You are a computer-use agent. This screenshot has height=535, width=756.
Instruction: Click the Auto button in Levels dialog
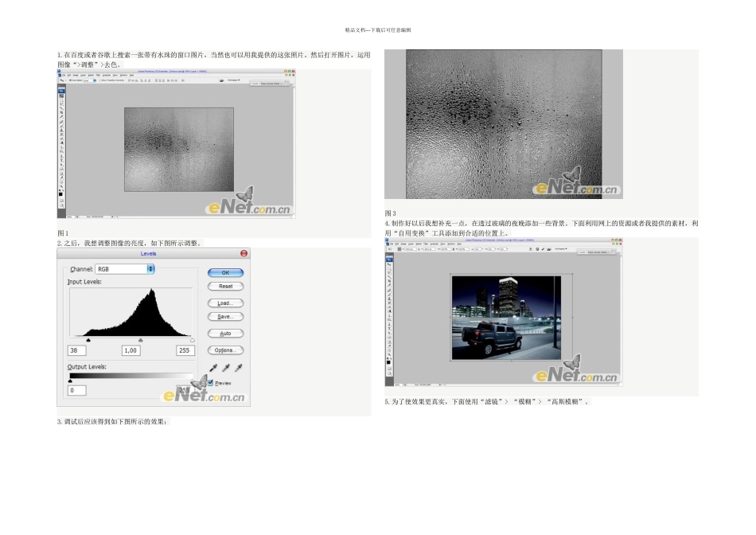[225, 334]
